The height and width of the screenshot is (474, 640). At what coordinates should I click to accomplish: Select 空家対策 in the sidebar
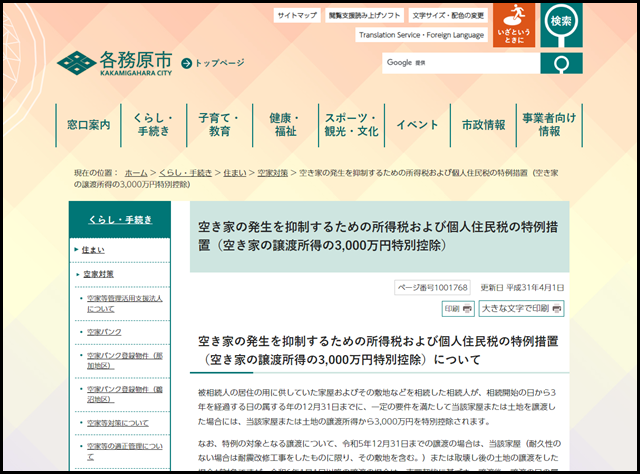(98, 274)
